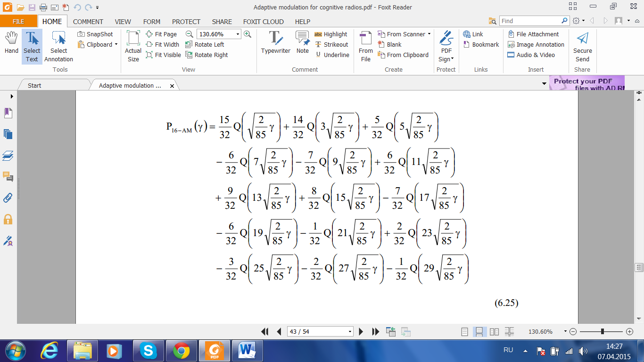Add a Note comment
Viewport: 644px width, 362px height.
[303, 42]
